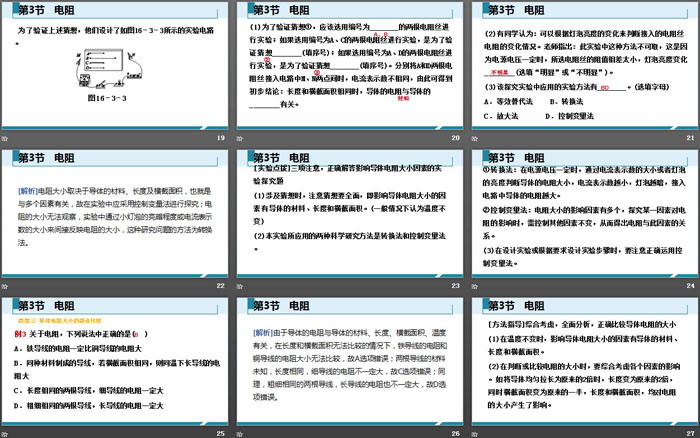Click the animation star icon under slide 25
This screenshot has width=700, height=438.
[x=5, y=431]
